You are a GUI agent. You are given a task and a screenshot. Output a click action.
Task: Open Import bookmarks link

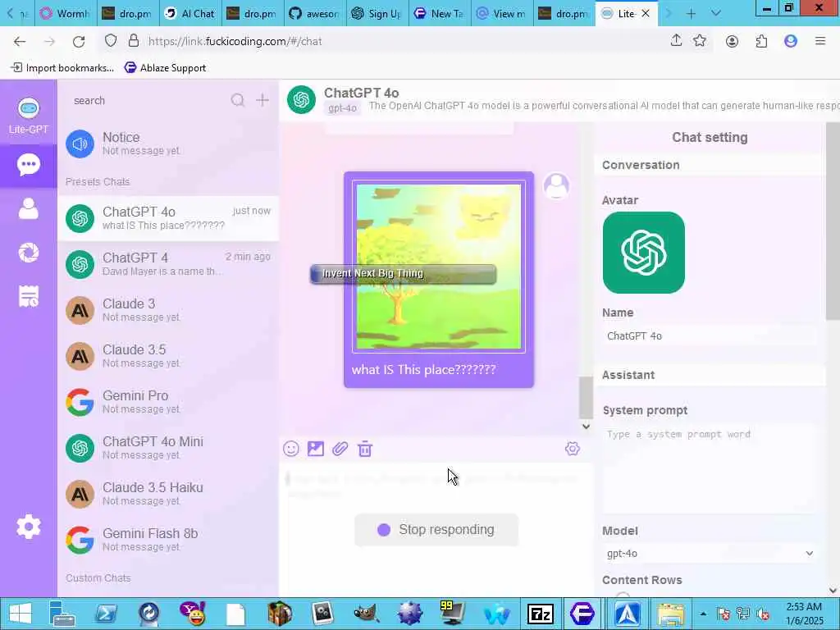coord(62,67)
